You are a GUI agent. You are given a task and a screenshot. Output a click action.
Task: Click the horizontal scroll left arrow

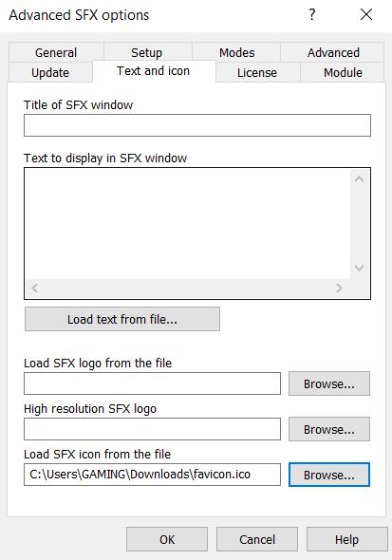click(x=35, y=288)
